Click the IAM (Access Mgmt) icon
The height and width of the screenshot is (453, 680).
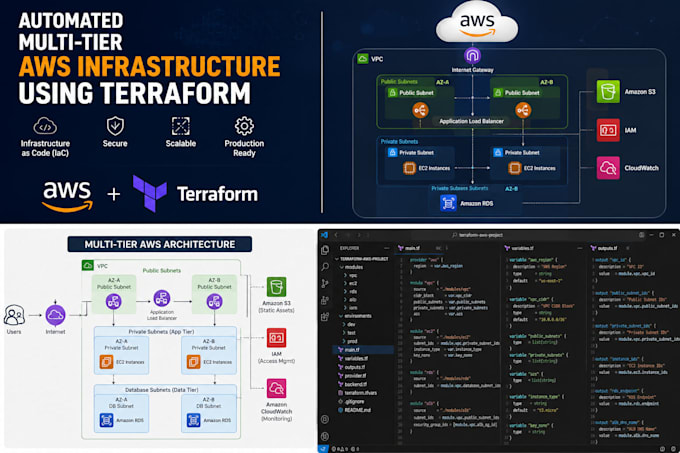(276, 338)
